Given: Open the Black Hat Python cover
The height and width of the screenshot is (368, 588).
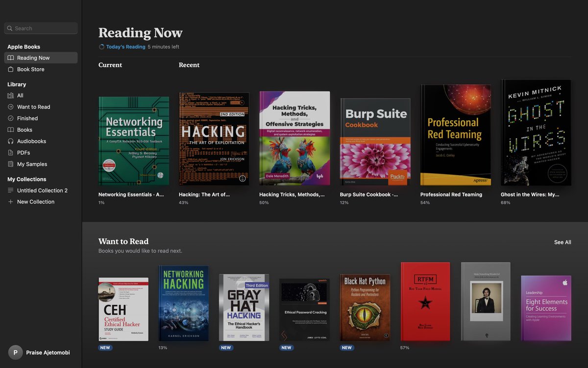Looking at the screenshot, I should click(365, 307).
